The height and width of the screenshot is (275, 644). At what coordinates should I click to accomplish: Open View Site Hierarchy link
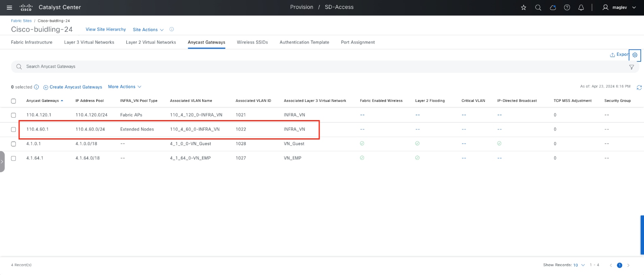coord(106,30)
